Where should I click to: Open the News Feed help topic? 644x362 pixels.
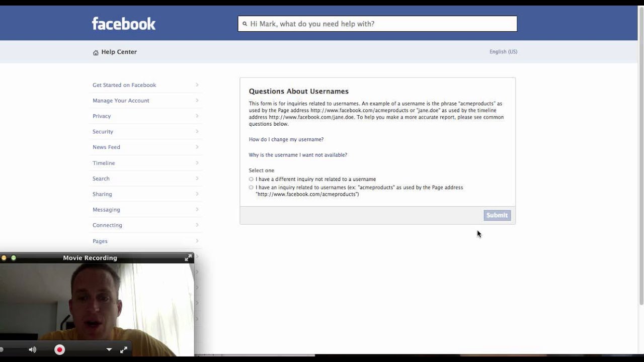pyautogui.click(x=106, y=147)
